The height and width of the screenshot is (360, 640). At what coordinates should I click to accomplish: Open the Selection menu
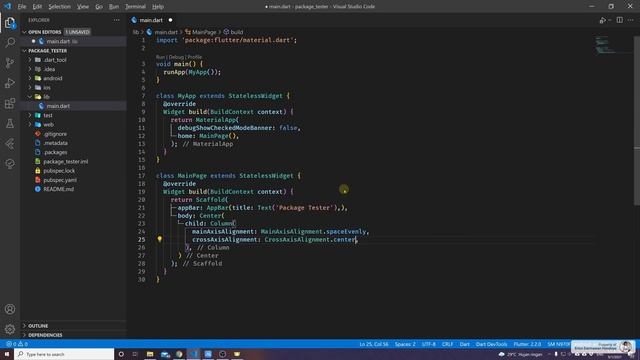coord(59,7)
